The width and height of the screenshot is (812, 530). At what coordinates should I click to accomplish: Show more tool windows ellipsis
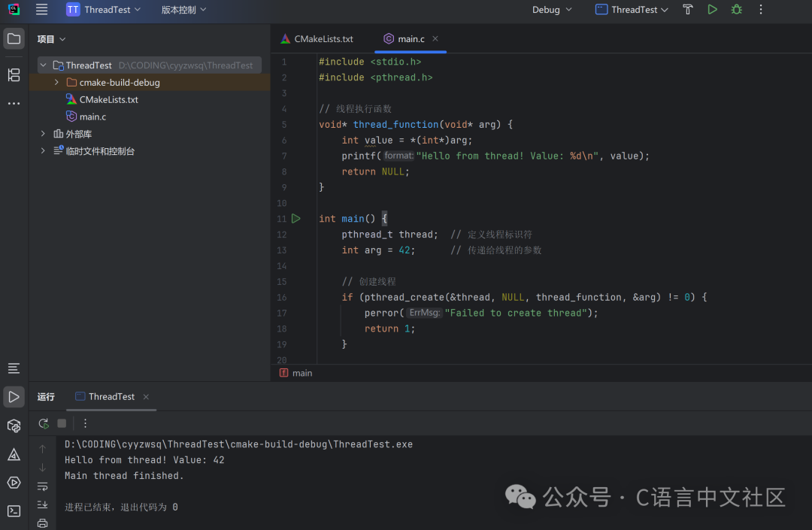point(14,104)
